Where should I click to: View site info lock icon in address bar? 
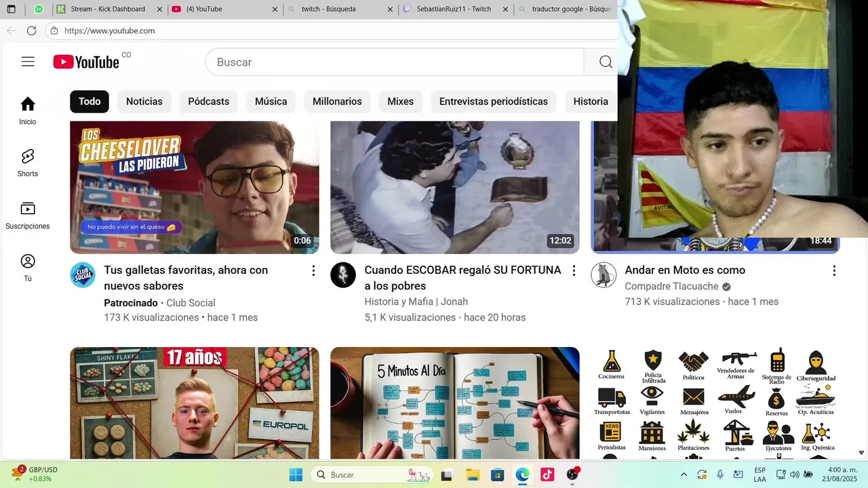click(x=54, y=30)
